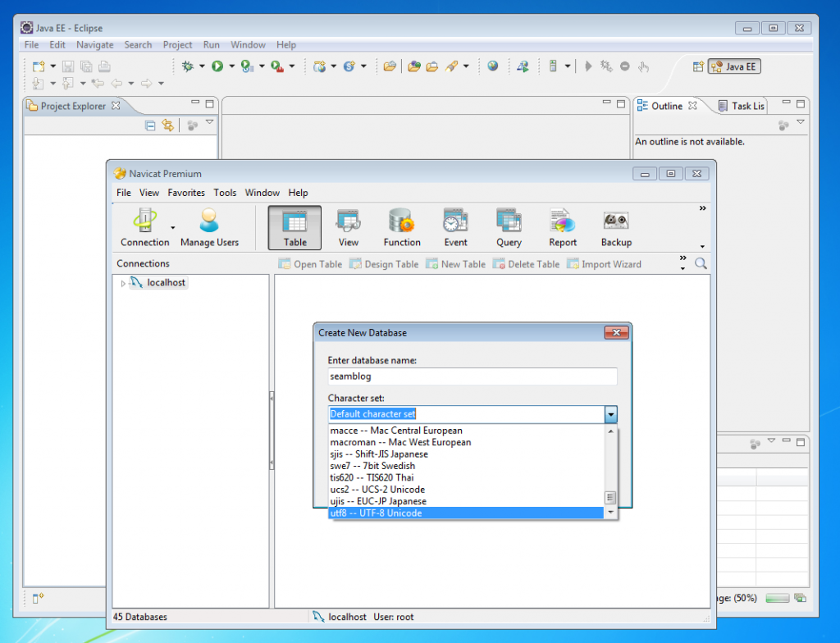Click Eclipse web browser globe icon
The height and width of the screenshot is (643, 840).
click(x=493, y=66)
